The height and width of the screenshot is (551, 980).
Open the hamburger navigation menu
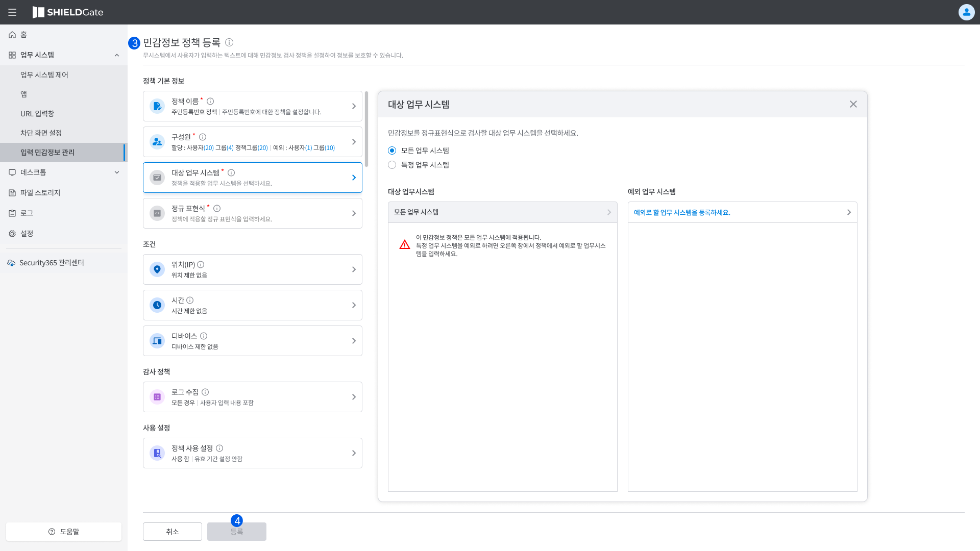pos(12,12)
